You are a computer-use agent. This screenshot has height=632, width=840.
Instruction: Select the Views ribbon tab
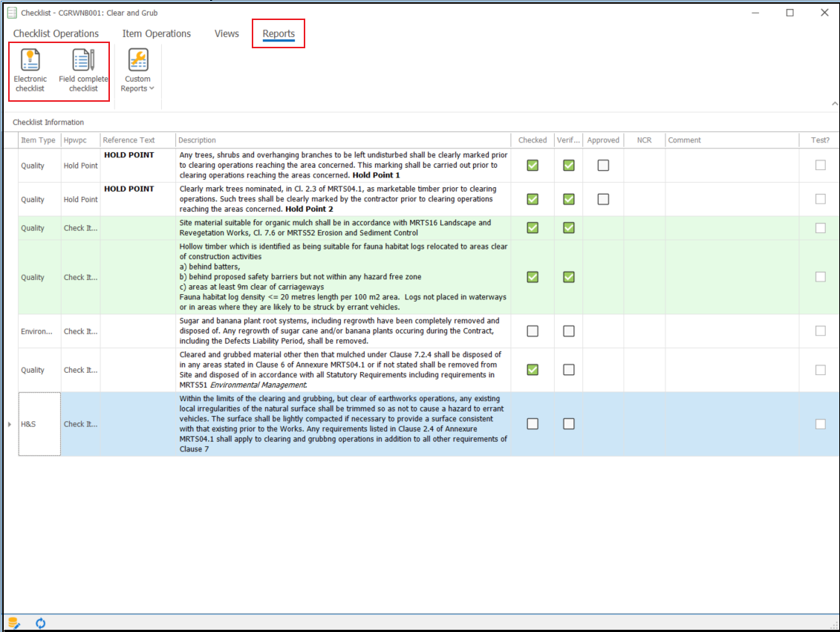[x=227, y=33]
